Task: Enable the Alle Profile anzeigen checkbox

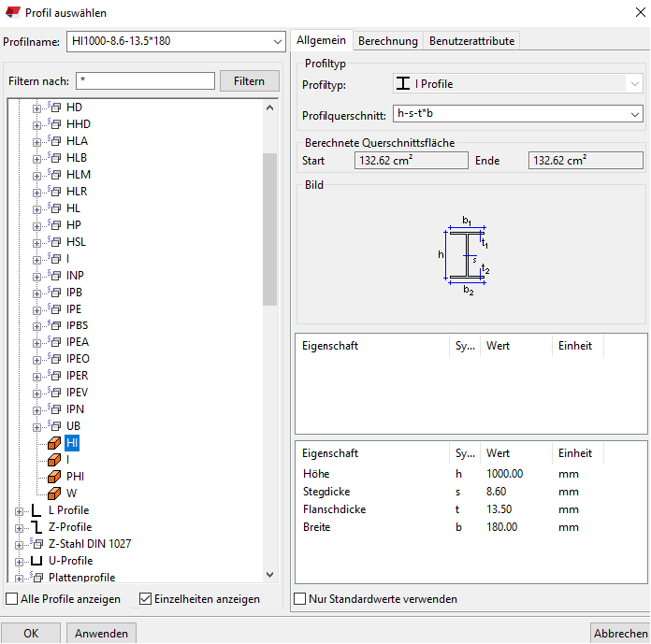Action: click(x=12, y=599)
